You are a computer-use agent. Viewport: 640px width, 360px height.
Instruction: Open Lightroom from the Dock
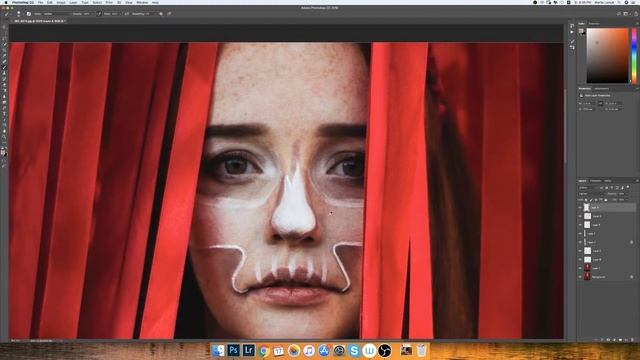(x=249, y=350)
